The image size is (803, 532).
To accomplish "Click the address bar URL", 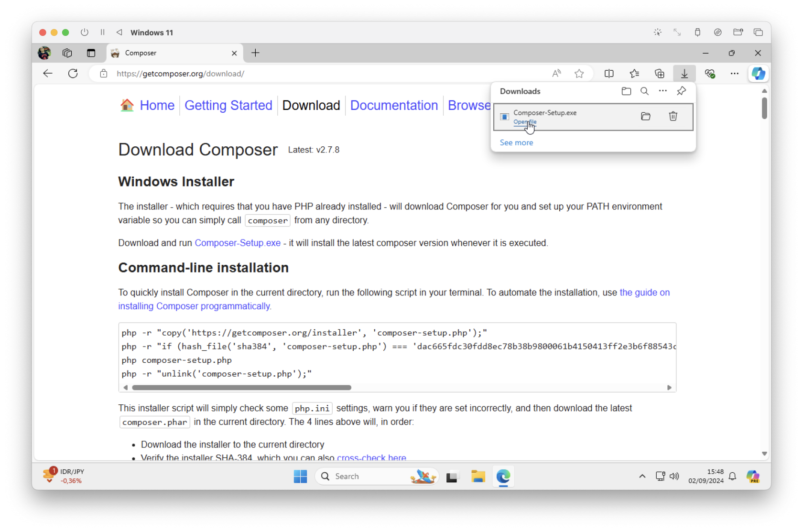I will (180, 74).
